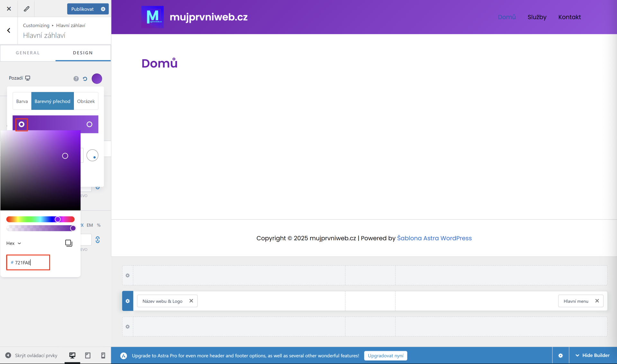Click the Upgradovat nyní button
617x364 pixels.
pos(385,356)
